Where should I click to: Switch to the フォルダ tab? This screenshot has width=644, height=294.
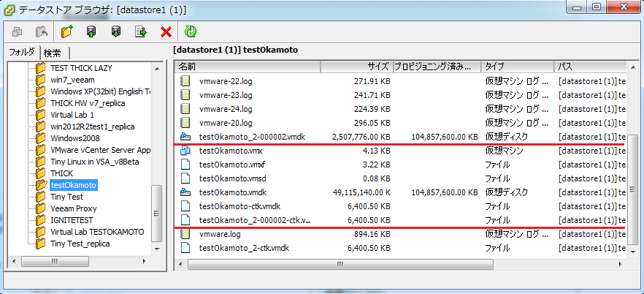(x=22, y=52)
